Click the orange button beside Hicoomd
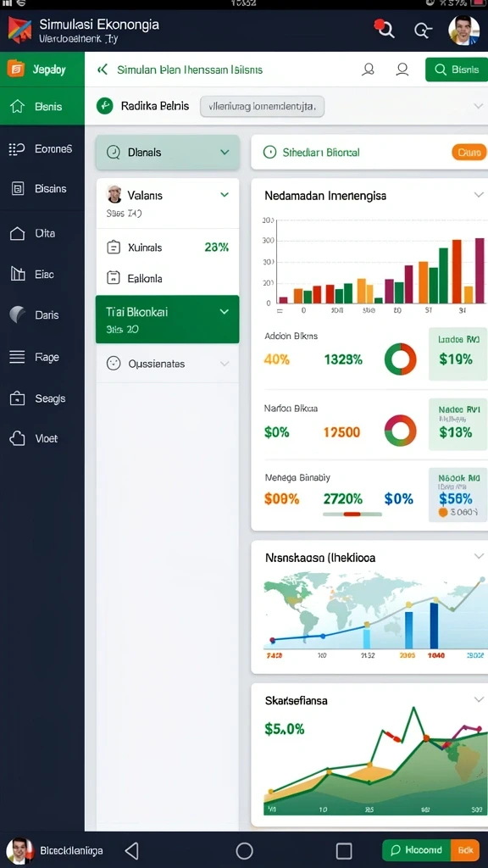Screen dimensions: 488x868 tap(465, 849)
